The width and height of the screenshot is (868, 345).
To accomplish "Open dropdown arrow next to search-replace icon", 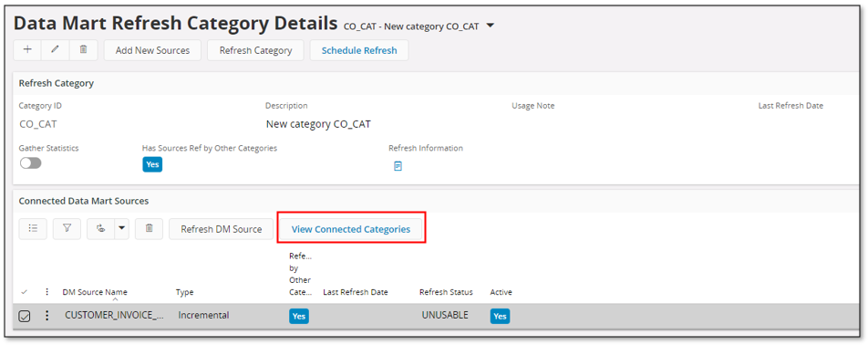I will pyautogui.click(x=122, y=229).
